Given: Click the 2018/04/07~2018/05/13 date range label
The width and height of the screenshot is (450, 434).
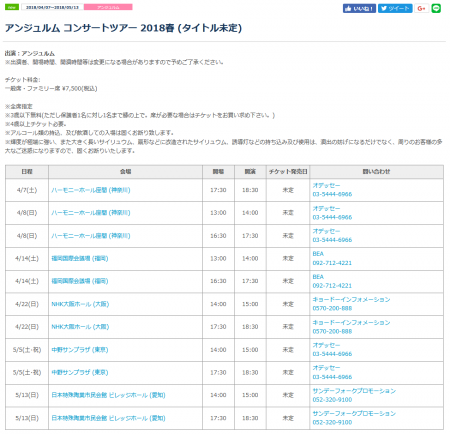Looking at the screenshot, I should pyautogui.click(x=52, y=7).
